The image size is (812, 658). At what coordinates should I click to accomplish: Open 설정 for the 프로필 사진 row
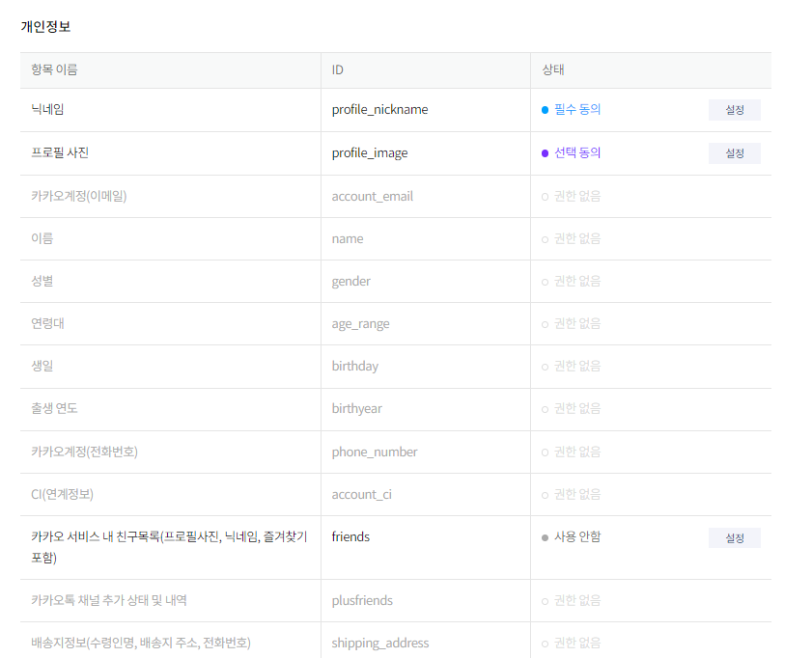(734, 153)
